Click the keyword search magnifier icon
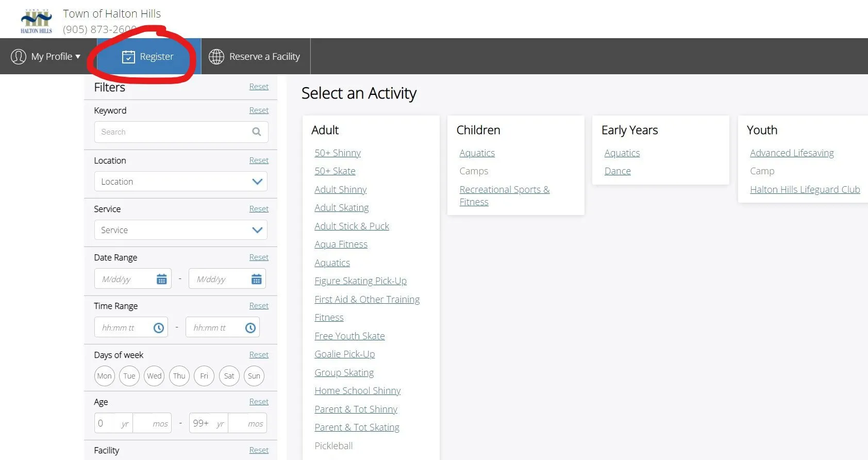The image size is (868, 460). point(256,132)
